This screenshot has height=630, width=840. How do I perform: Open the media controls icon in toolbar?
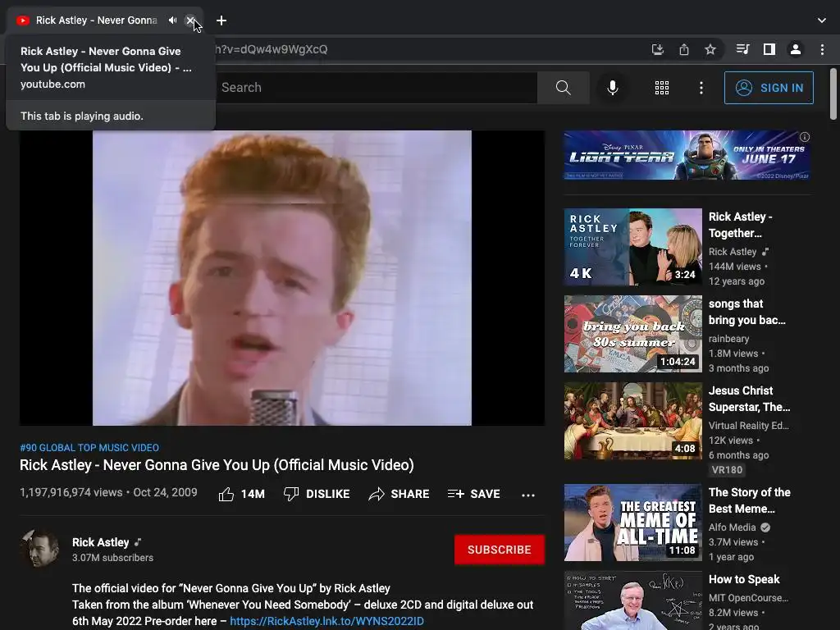pyautogui.click(x=742, y=49)
